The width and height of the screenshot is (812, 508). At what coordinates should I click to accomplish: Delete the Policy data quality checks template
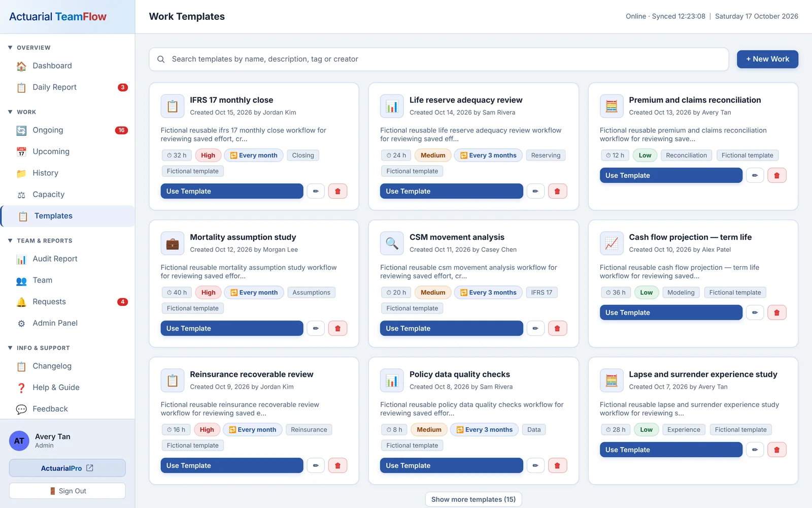pyautogui.click(x=557, y=465)
